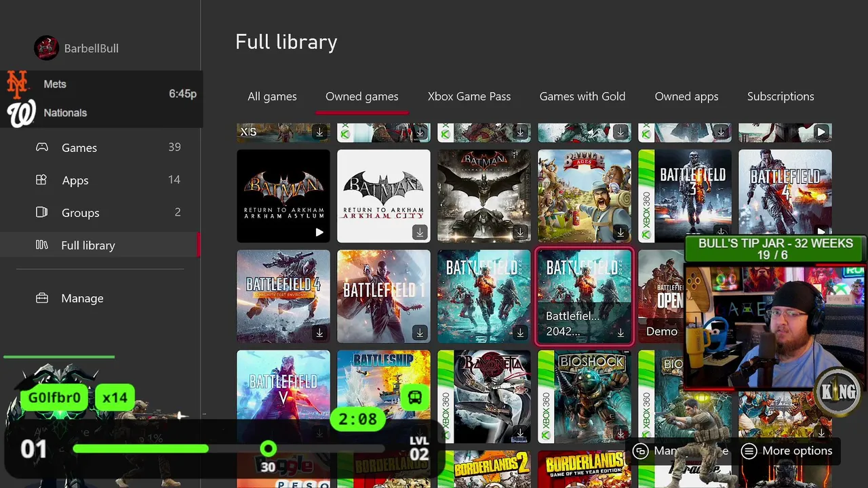The width and height of the screenshot is (868, 488).
Task: Open the Apps sidebar section
Action: (x=100, y=180)
